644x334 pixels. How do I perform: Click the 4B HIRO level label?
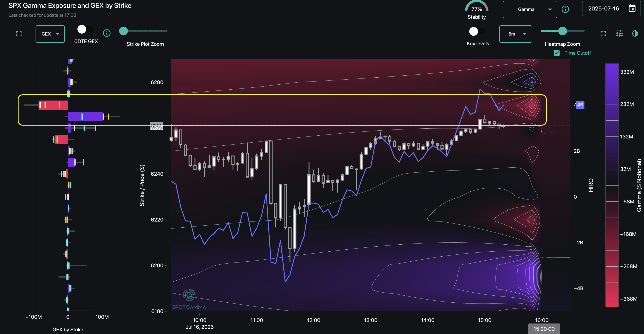580,105
